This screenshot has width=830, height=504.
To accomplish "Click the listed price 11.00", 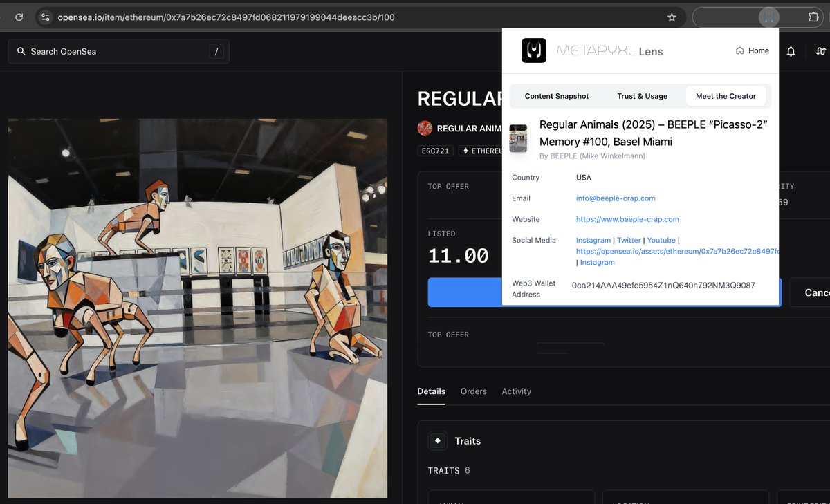I will tap(458, 256).
